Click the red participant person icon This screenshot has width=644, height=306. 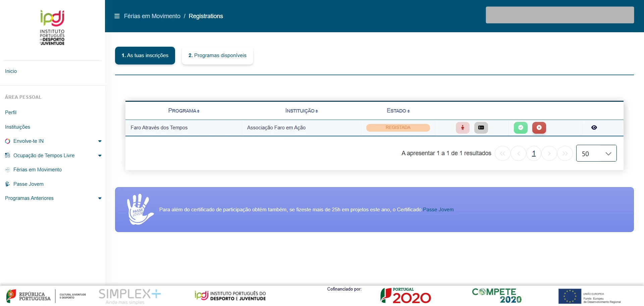pos(463,128)
